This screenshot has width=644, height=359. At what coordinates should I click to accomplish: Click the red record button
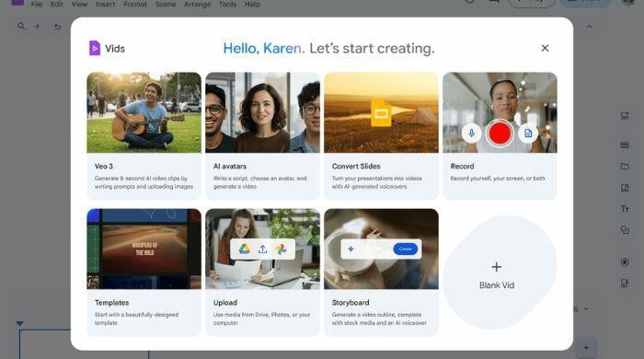click(500, 133)
